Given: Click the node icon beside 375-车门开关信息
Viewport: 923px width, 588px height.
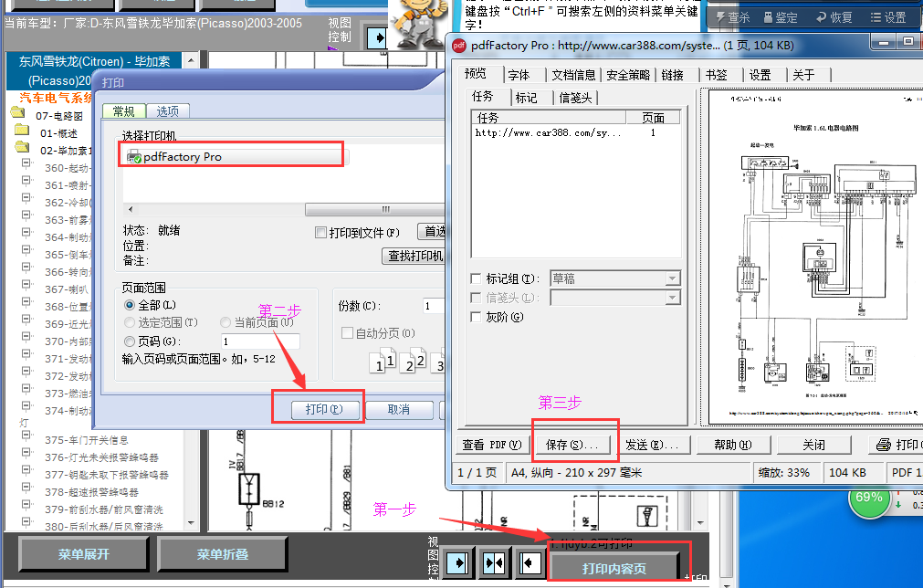Looking at the screenshot, I should click(26, 436).
